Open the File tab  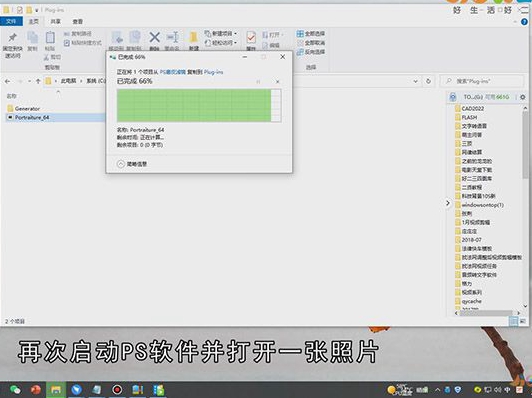pyautogui.click(x=11, y=21)
